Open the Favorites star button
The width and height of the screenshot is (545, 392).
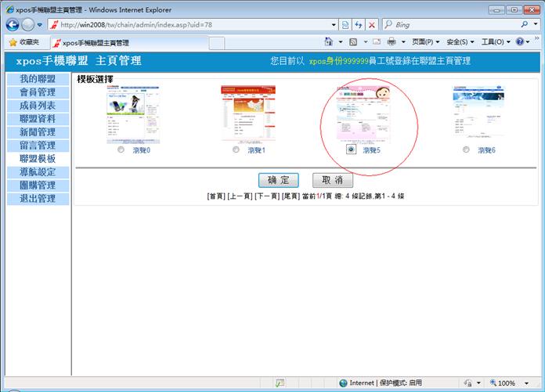[x=23, y=42]
